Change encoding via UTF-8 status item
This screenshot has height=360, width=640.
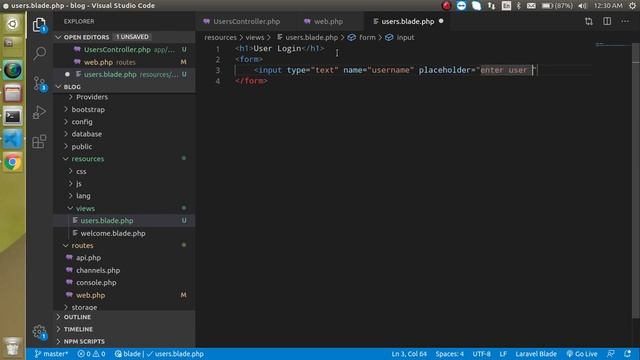(x=482, y=354)
